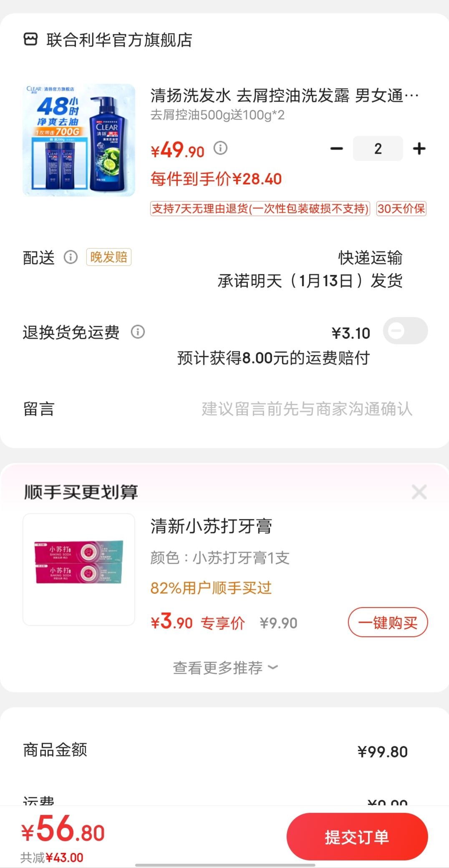The height and width of the screenshot is (868, 449).
Task: Dismiss the 顺手买更划算 recommendation panel
Action: (419, 492)
